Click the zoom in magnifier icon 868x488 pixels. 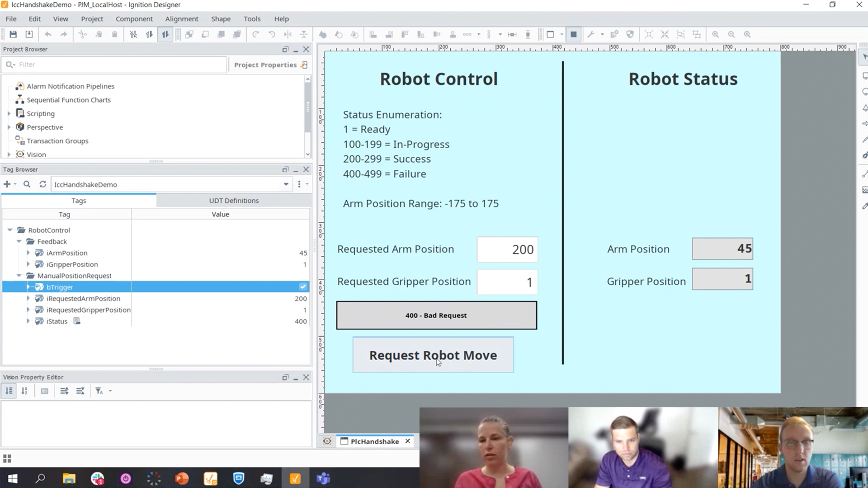(715, 34)
